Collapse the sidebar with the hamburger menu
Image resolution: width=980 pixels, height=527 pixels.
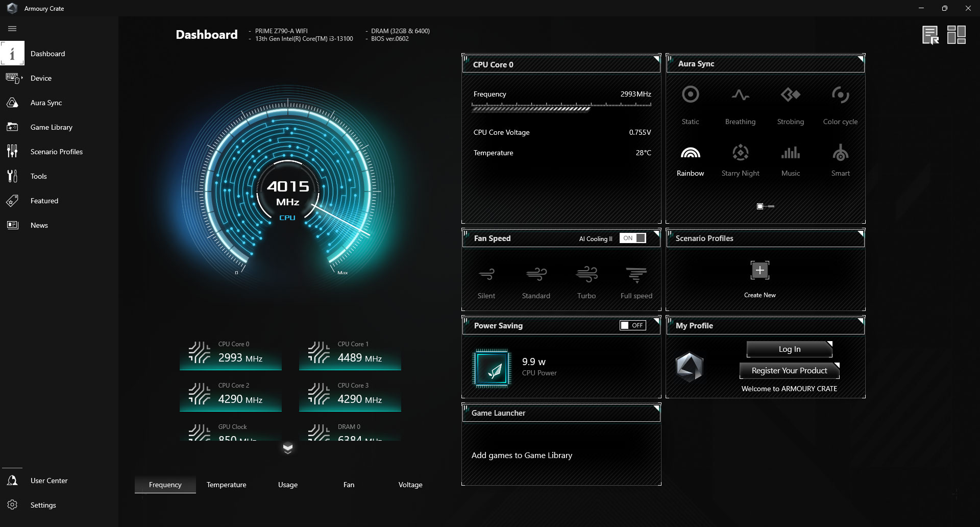pos(12,29)
